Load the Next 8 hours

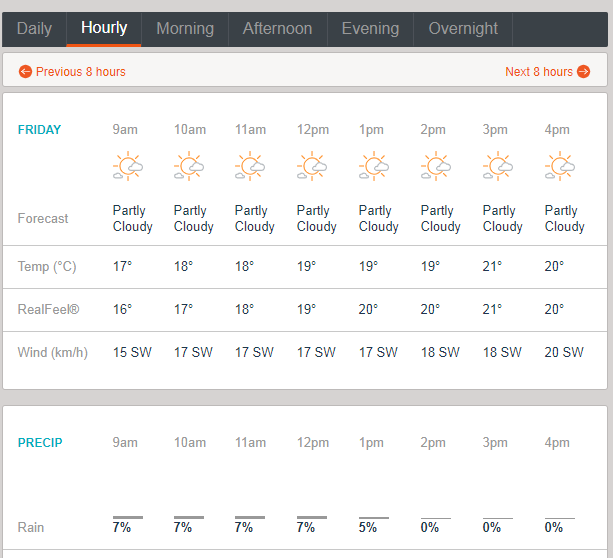point(547,72)
